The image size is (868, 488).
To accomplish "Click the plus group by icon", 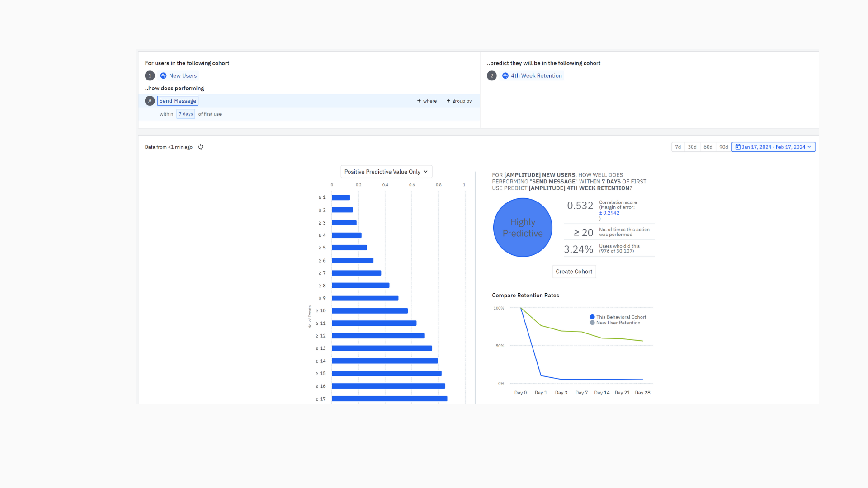I will pos(448,101).
